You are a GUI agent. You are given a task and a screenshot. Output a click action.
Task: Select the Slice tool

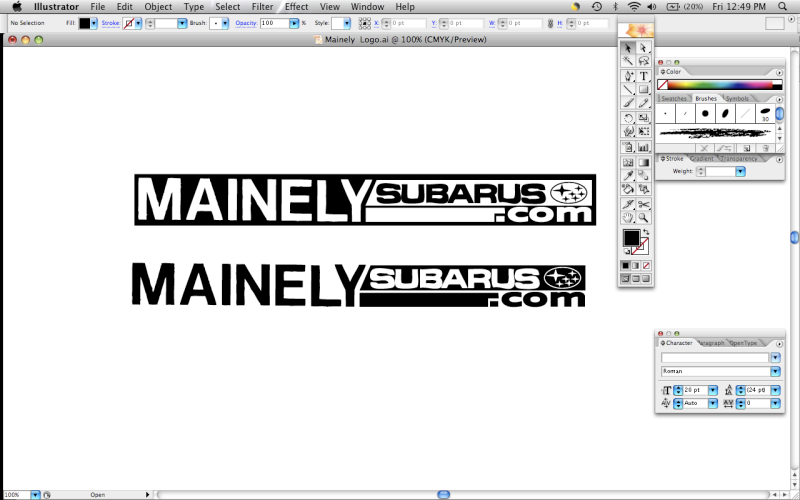[628, 205]
